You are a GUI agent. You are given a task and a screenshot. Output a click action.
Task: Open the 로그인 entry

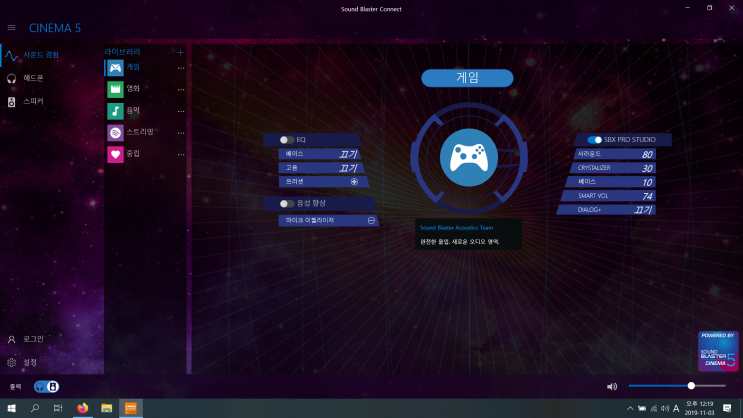(x=34, y=339)
